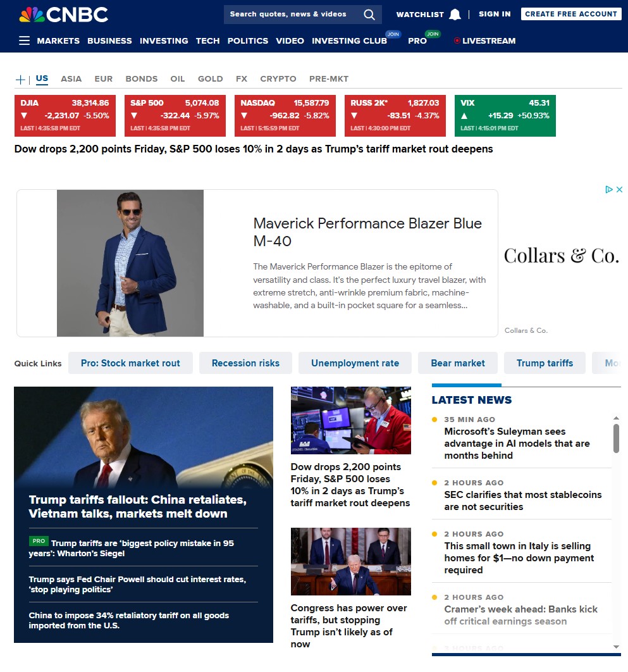The height and width of the screenshot is (672, 628).
Task: Switch to the EUR markets tab
Action: click(104, 79)
